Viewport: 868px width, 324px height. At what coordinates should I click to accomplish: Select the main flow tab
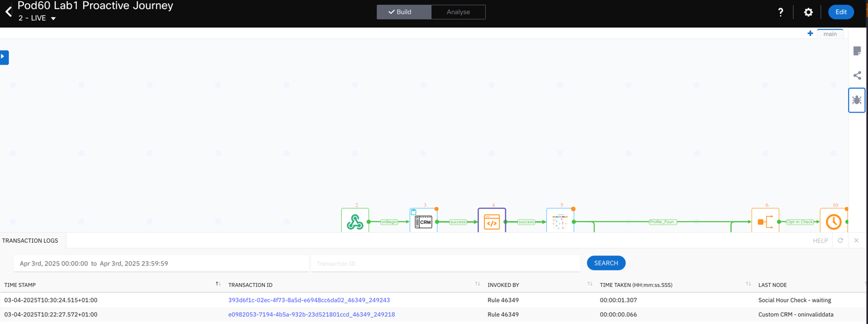pyautogui.click(x=830, y=34)
